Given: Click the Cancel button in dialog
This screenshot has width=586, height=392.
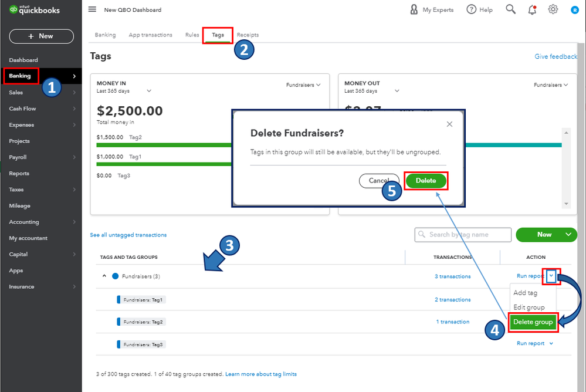Looking at the screenshot, I should pos(379,181).
